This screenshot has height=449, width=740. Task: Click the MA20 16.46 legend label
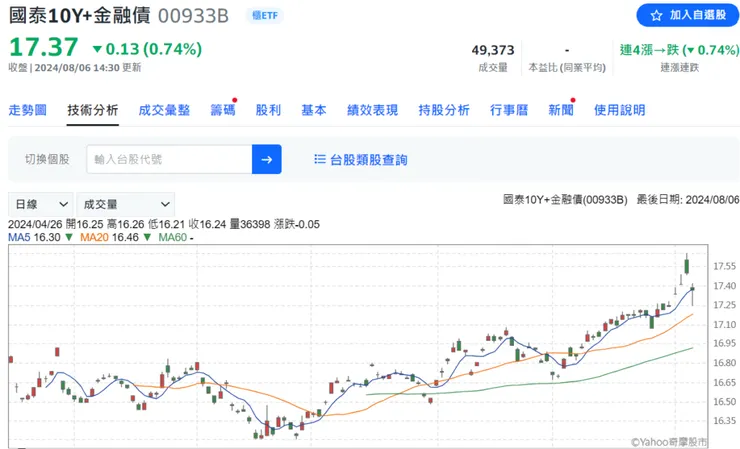pos(109,237)
